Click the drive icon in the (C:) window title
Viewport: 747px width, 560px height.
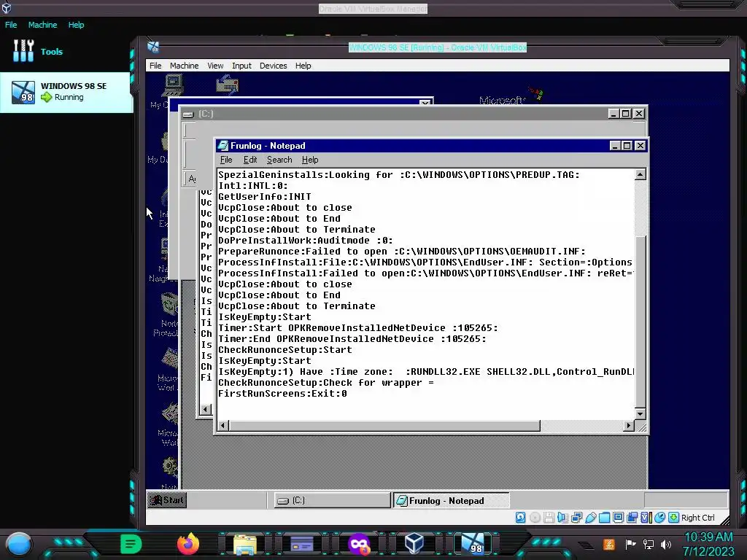[189, 114]
